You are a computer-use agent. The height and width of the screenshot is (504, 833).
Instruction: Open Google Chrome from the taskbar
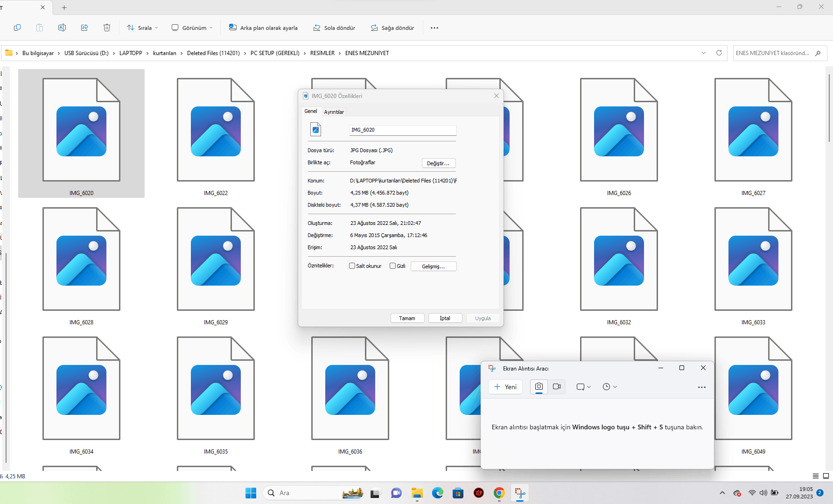[499, 493]
